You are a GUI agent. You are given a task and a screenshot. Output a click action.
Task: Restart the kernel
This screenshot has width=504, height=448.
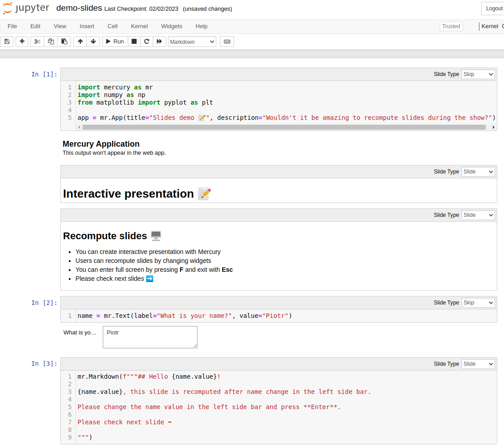tap(147, 41)
